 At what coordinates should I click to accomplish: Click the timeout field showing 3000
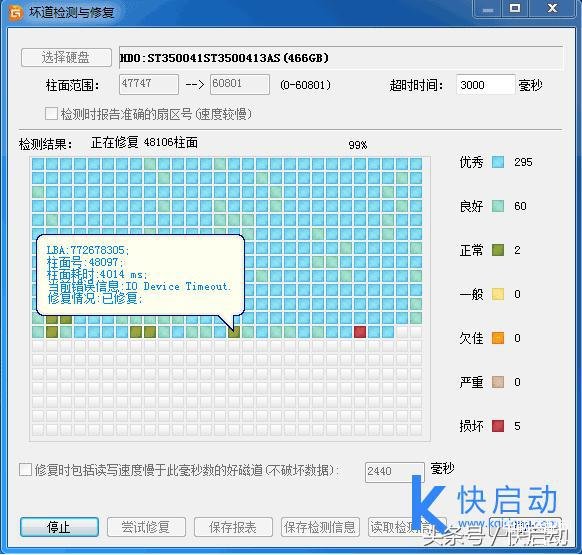point(486,85)
